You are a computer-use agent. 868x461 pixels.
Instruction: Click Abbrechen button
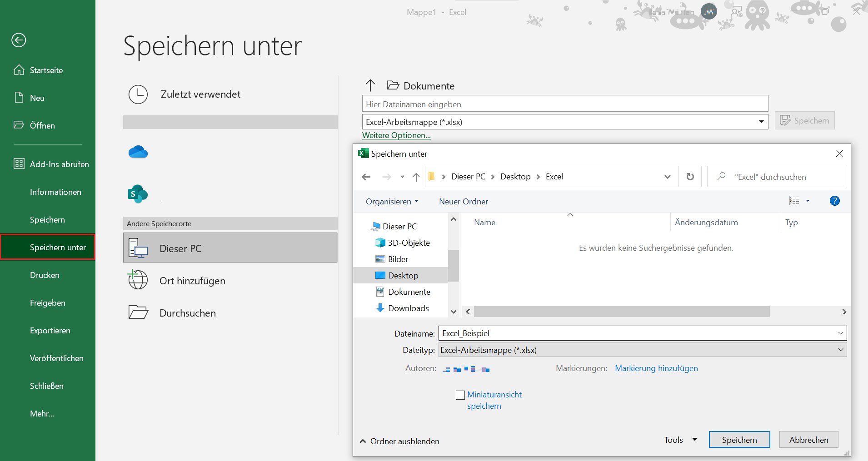tap(808, 440)
